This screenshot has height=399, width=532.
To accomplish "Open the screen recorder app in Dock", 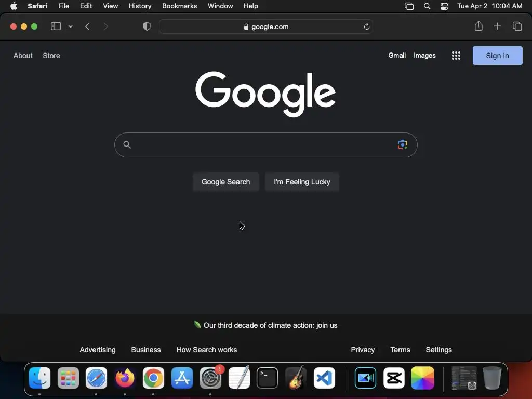I will (365, 378).
